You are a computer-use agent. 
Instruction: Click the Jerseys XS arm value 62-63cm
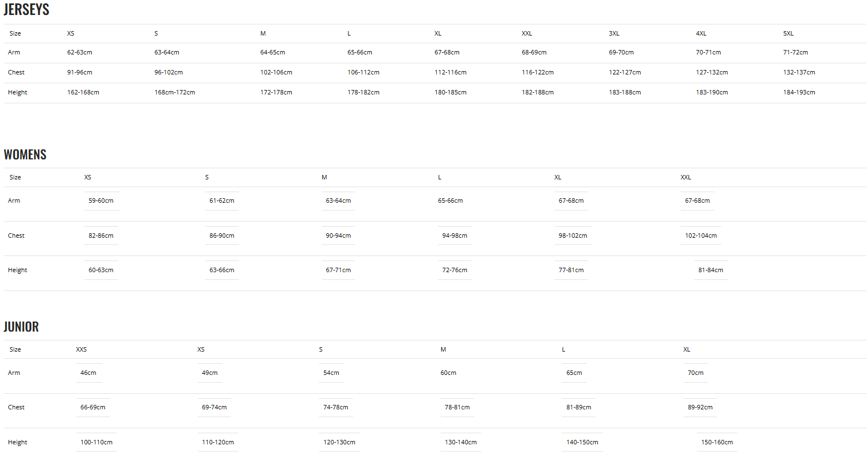pyautogui.click(x=79, y=52)
